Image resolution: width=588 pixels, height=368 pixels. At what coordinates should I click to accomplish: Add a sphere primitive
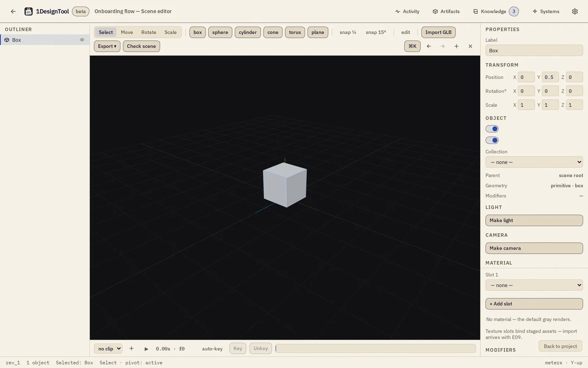pos(220,32)
